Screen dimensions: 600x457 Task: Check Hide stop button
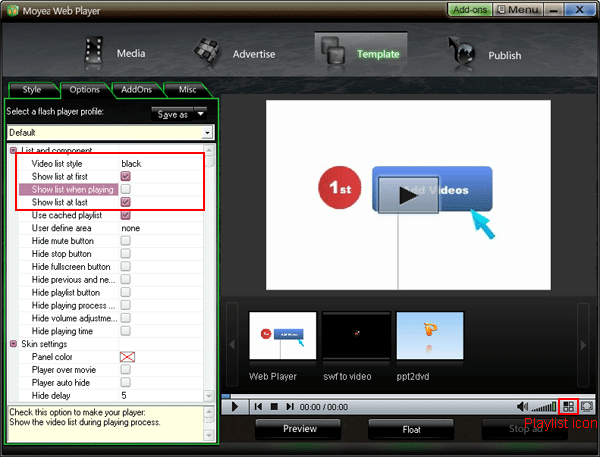pyautogui.click(x=126, y=253)
